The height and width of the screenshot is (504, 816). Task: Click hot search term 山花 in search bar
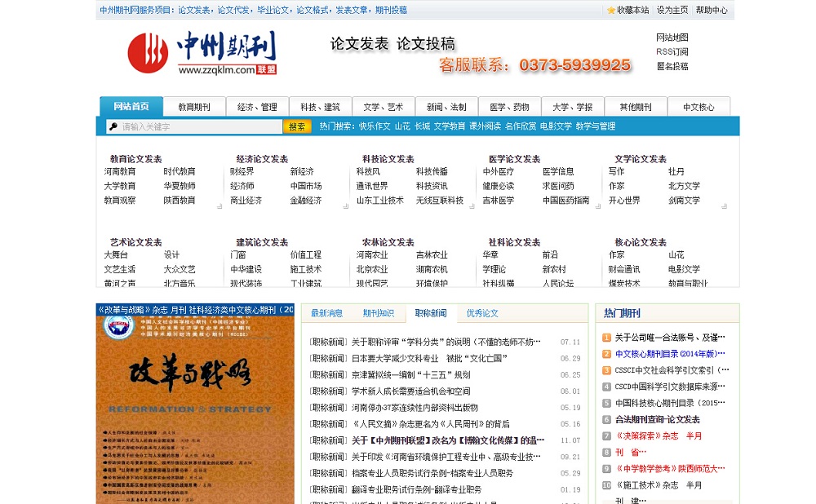click(402, 126)
